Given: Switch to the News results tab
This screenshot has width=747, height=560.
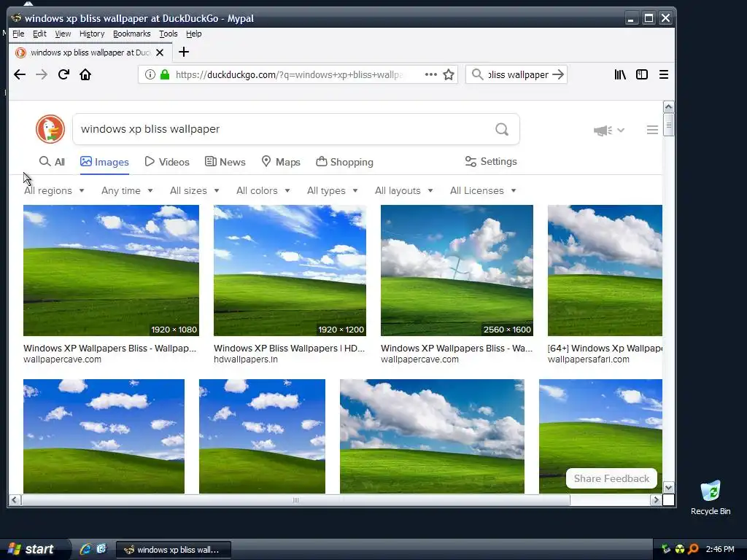Looking at the screenshot, I should [225, 162].
